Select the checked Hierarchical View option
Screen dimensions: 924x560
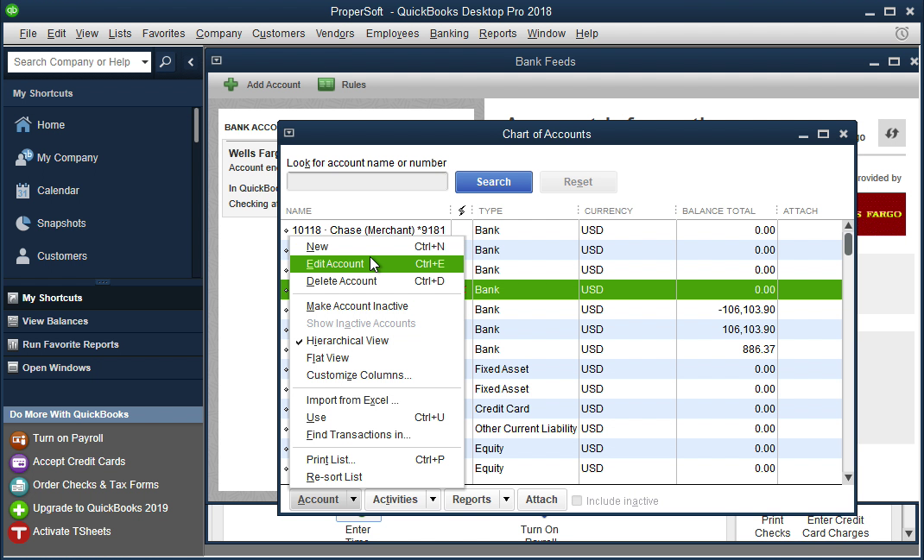tap(347, 340)
